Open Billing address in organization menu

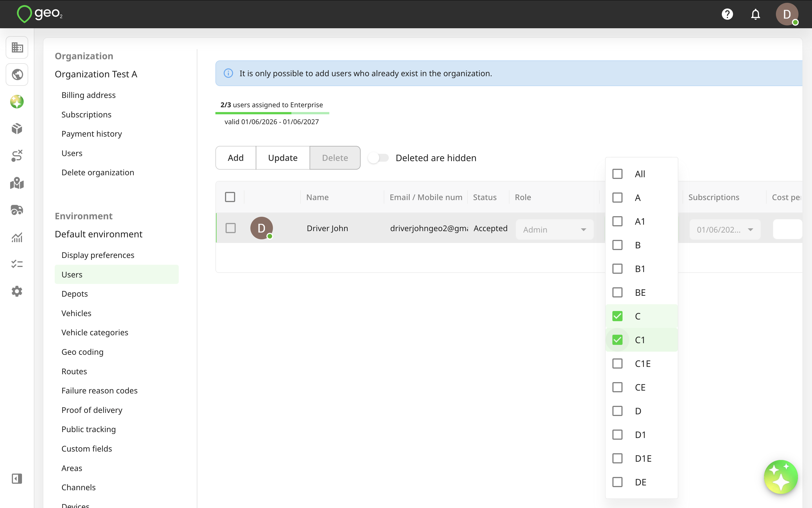tap(89, 95)
